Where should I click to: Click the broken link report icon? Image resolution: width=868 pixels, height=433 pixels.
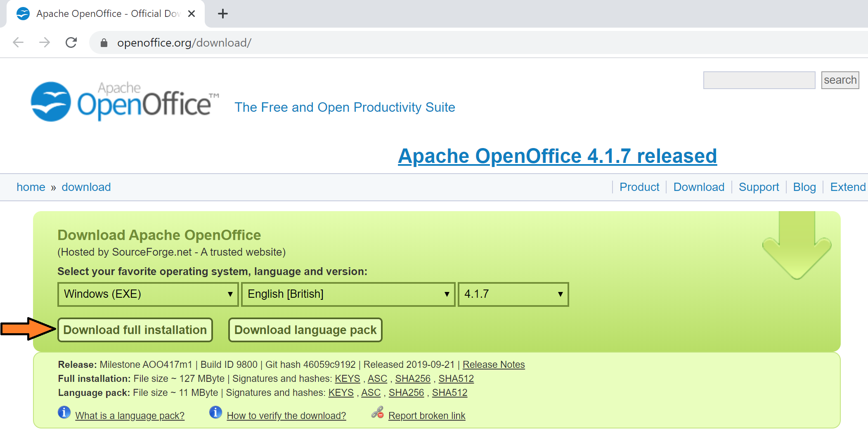[377, 412]
